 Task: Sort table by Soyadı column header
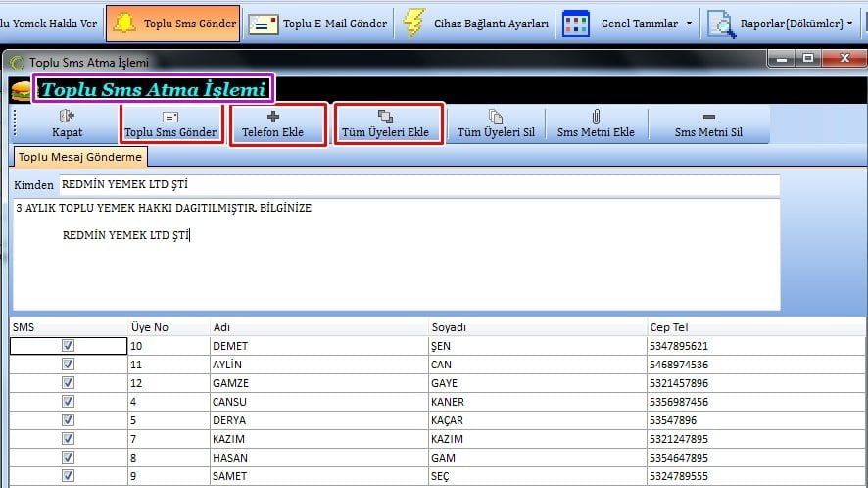(x=449, y=327)
